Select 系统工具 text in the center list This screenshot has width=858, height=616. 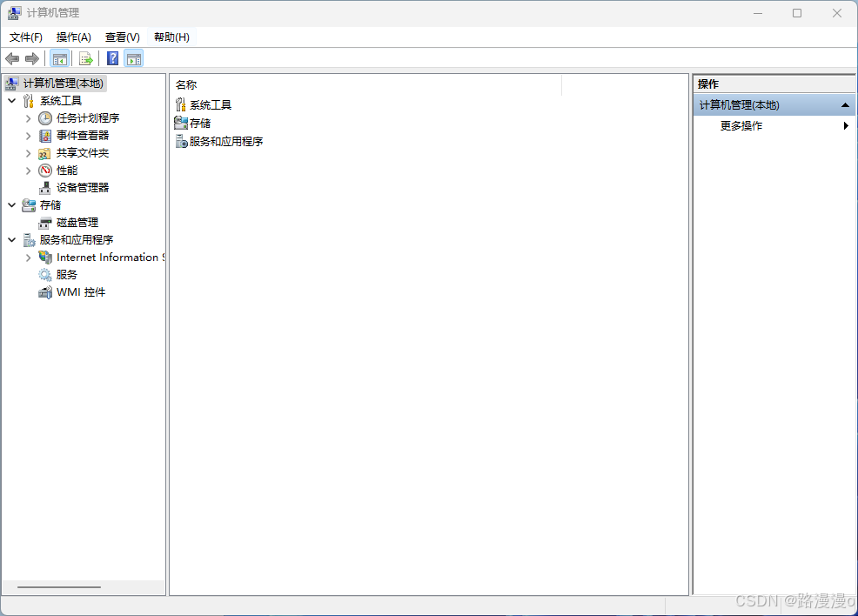pos(211,104)
